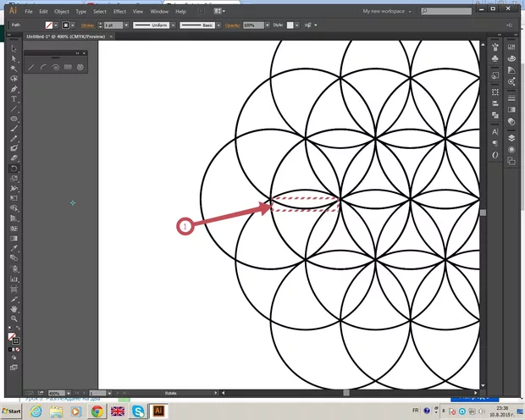Open the Effect menu

(119, 12)
